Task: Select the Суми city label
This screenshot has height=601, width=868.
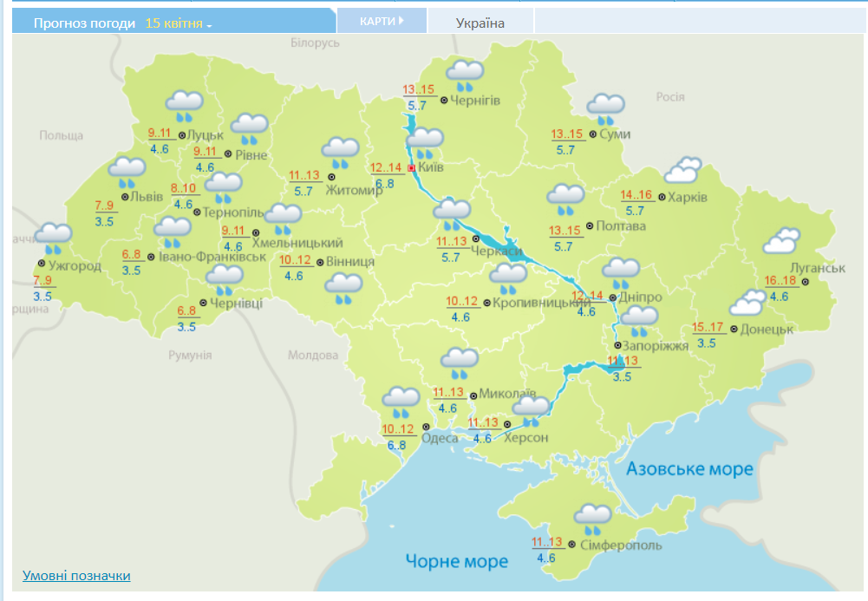Action: tap(615, 134)
